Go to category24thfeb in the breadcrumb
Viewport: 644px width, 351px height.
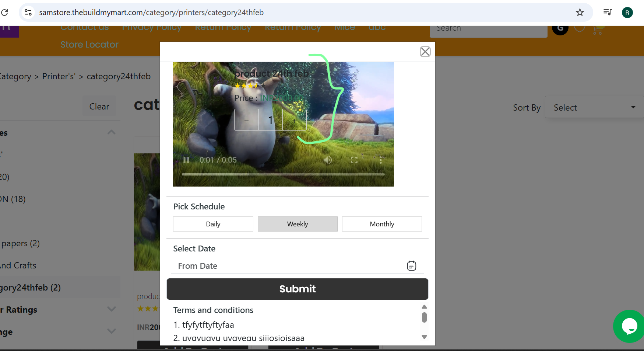coord(119,77)
